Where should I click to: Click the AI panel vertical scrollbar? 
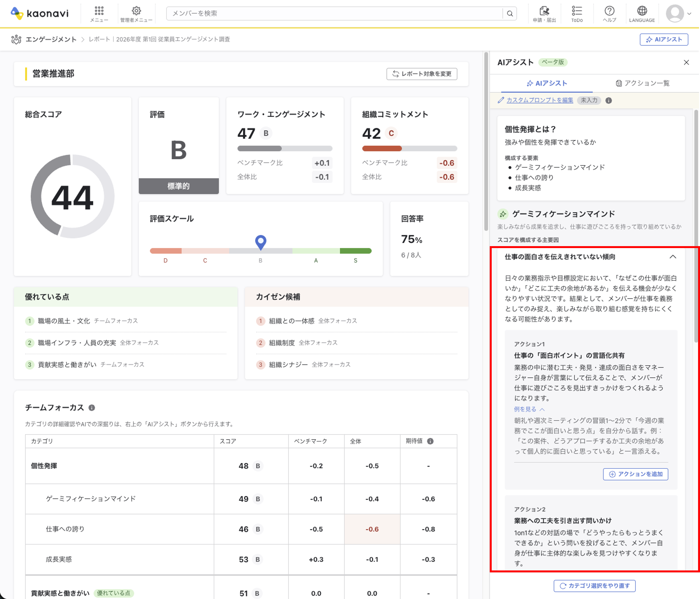(x=696, y=226)
